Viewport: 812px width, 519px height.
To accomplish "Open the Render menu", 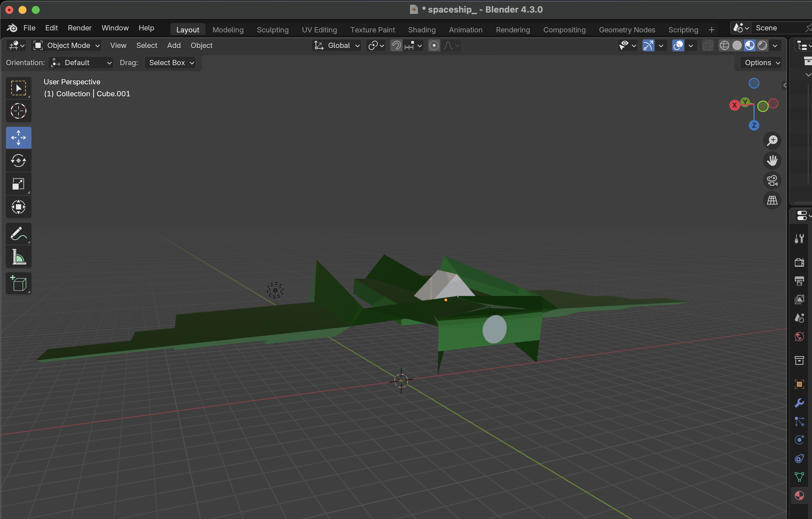I will click(x=79, y=28).
